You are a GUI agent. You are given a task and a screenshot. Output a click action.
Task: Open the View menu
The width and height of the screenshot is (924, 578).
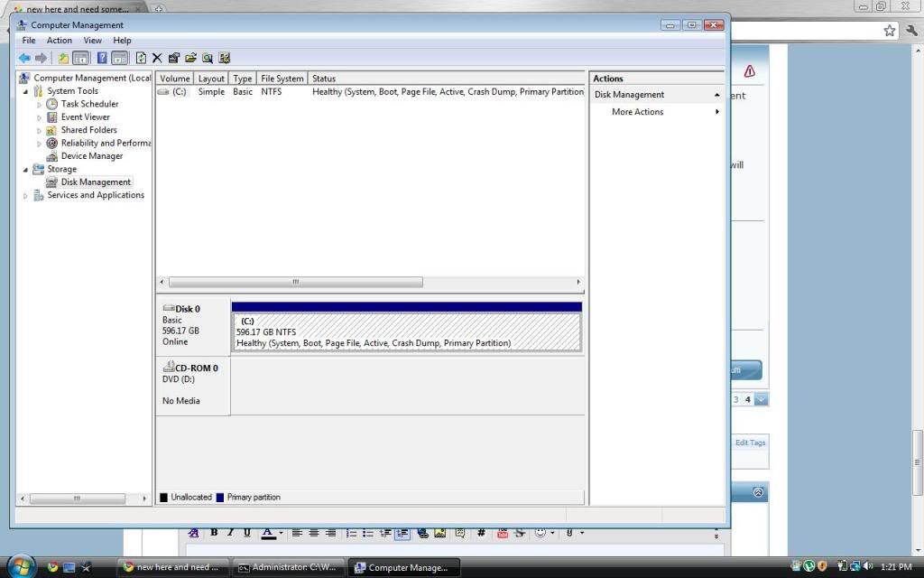click(x=93, y=40)
